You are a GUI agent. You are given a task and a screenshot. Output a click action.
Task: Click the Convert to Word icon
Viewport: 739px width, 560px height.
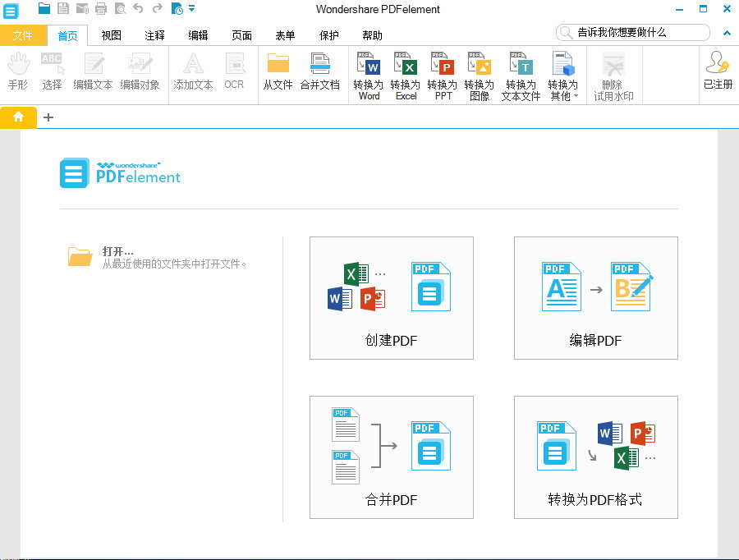tap(369, 66)
